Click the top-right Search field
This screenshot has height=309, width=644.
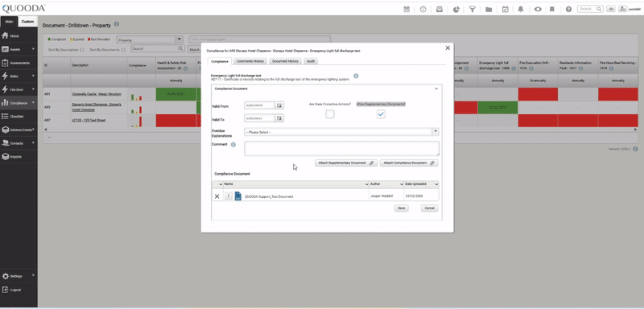pyautogui.click(x=590, y=9)
